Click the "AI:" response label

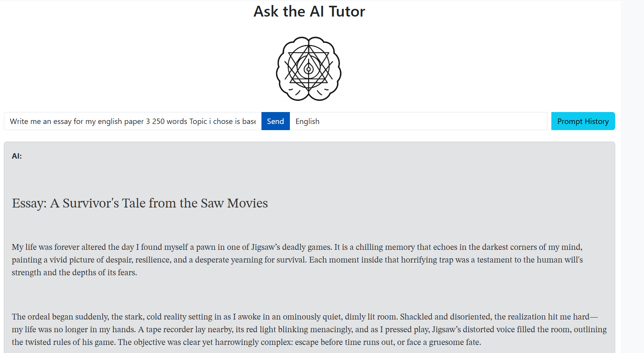pyautogui.click(x=17, y=156)
